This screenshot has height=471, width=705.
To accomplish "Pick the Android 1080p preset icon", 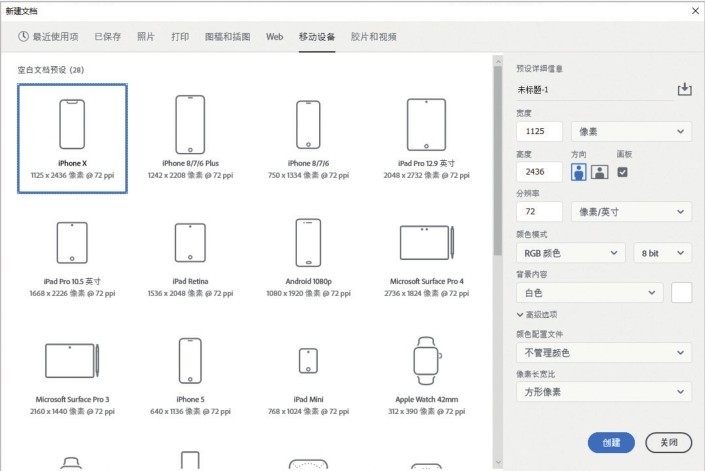I will coord(308,243).
